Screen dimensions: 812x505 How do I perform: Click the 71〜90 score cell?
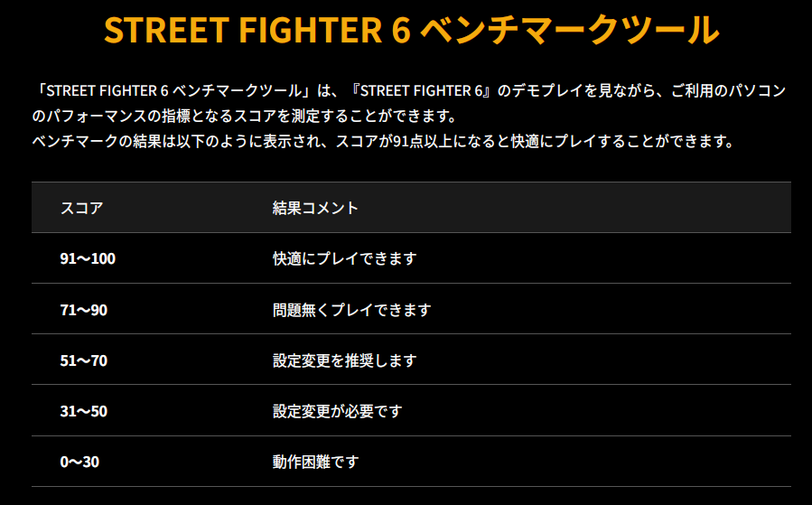(83, 310)
